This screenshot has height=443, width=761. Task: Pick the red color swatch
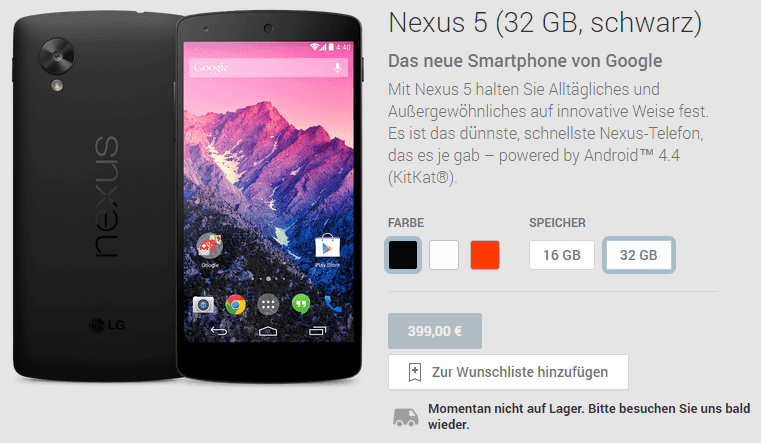pos(484,255)
